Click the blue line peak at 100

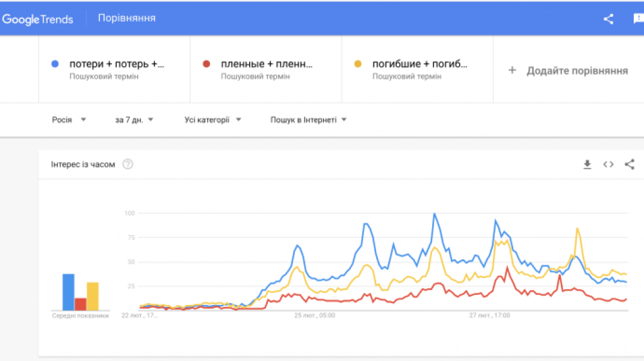click(x=434, y=214)
